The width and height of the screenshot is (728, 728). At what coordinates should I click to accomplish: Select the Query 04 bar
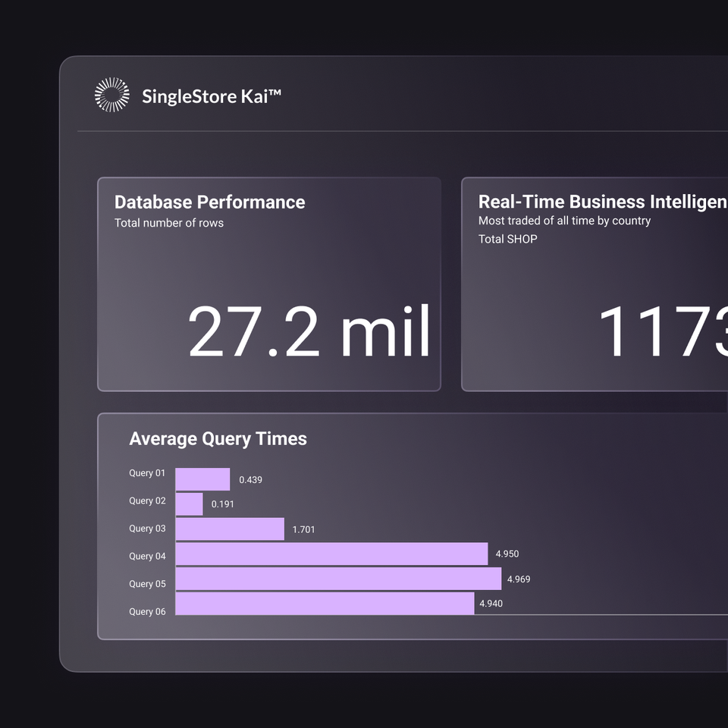click(x=331, y=554)
